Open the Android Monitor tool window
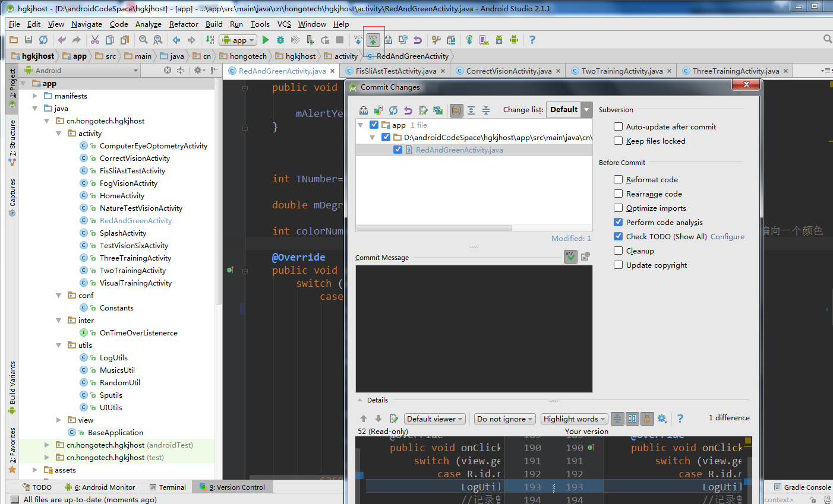This screenshot has width=833, height=504. pos(100,487)
